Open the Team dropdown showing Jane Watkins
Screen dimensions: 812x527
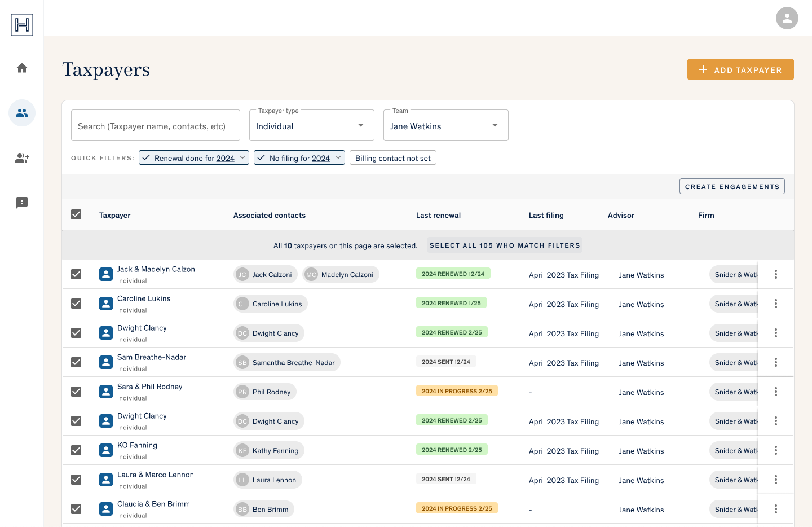click(x=446, y=126)
